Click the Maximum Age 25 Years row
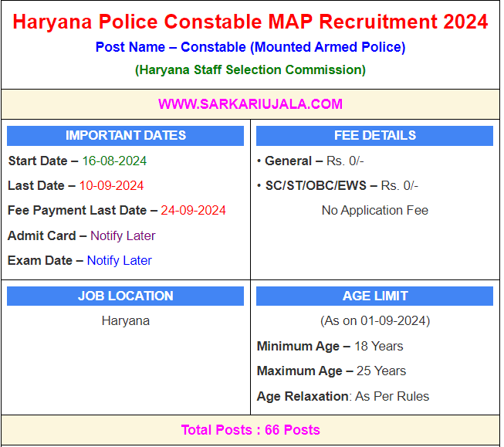The height and width of the screenshot is (447, 504). [331, 371]
